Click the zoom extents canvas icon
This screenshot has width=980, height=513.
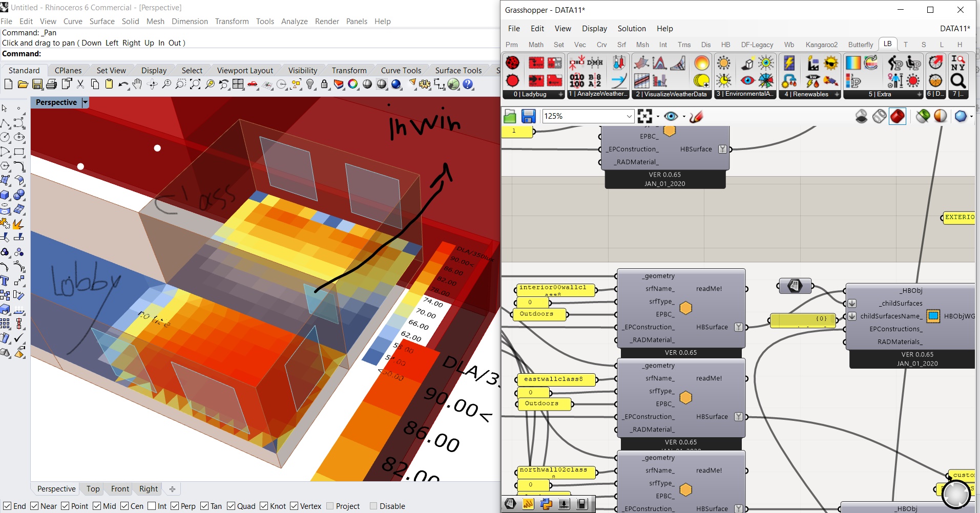coord(644,116)
